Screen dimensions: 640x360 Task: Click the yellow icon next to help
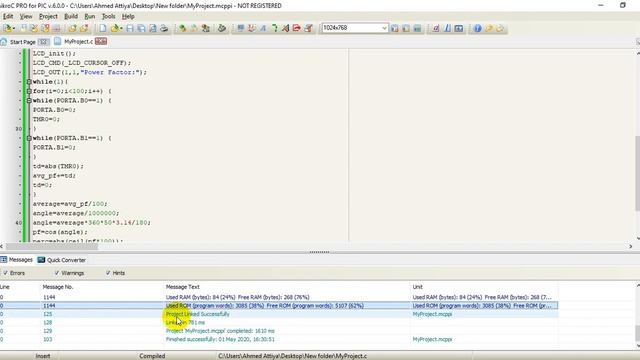489,28
